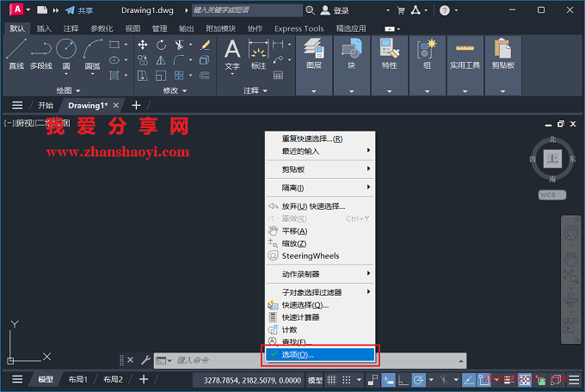Open polar tracking angle dropdown arrow
Viewport: 585px width, 392px height.
pyautogui.click(x=431, y=380)
